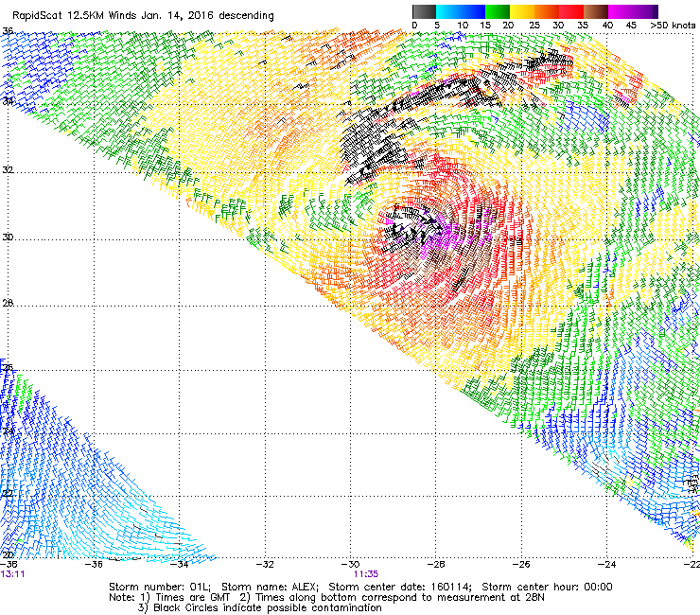Click the '>50 knots' legend label
Screen dimensions: 700x615
(x=673, y=26)
